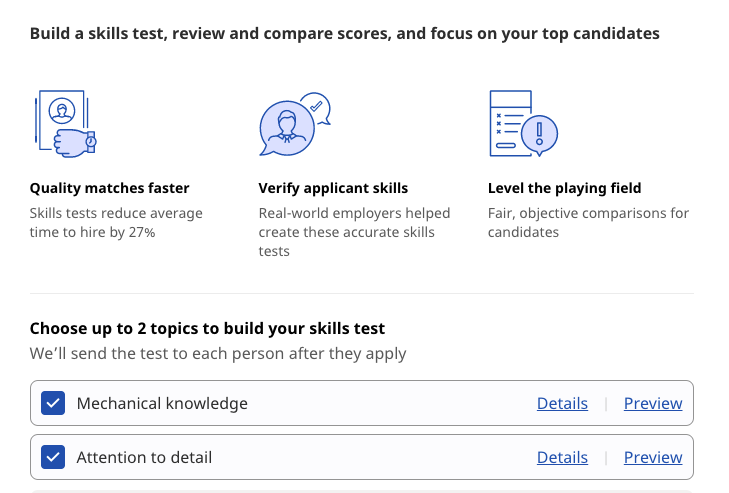Uncheck the Attention to detail checkbox
The width and height of the screenshot is (729, 493).
[x=53, y=457]
